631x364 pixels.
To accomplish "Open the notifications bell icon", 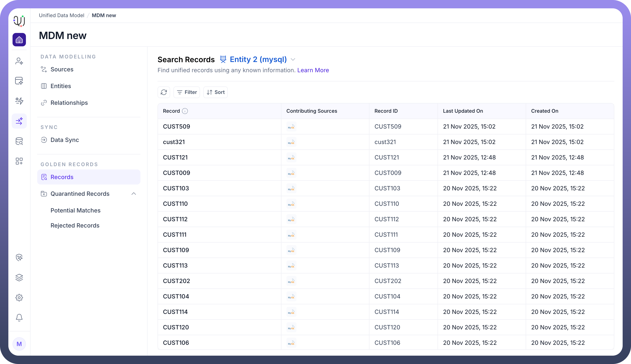I will tap(19, 317).
